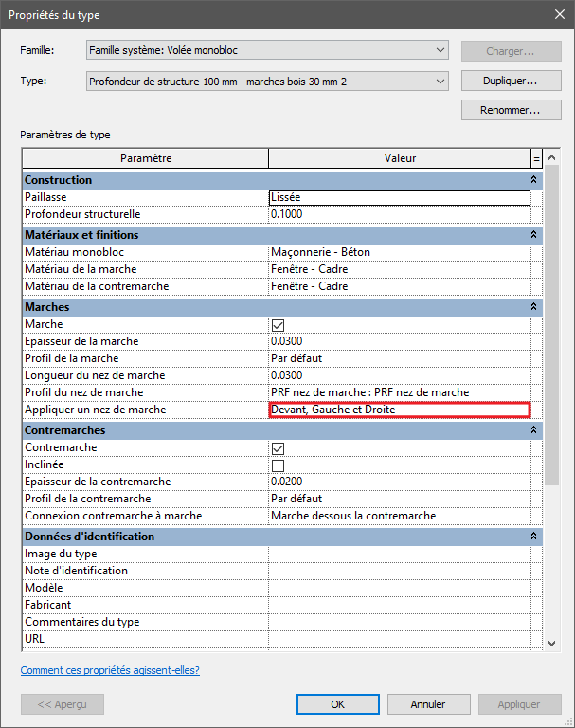
Task: Collapse the Construction group
Action: pos(533,180)
